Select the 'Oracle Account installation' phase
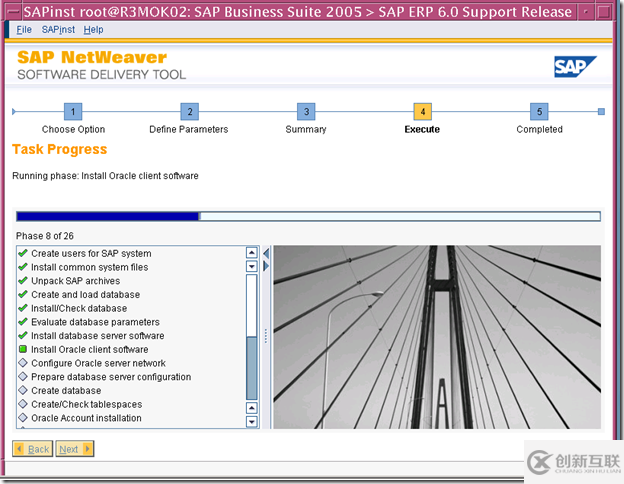 coord(86,418)
